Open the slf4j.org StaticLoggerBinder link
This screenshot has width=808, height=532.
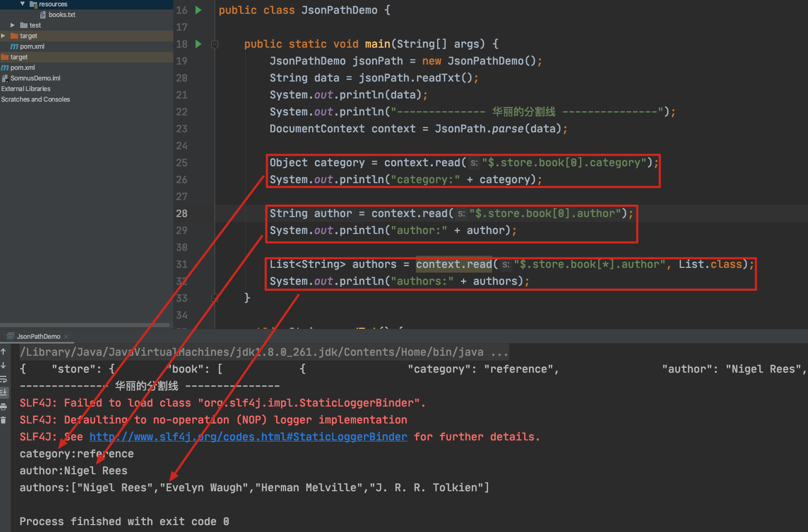click(248, 437)
